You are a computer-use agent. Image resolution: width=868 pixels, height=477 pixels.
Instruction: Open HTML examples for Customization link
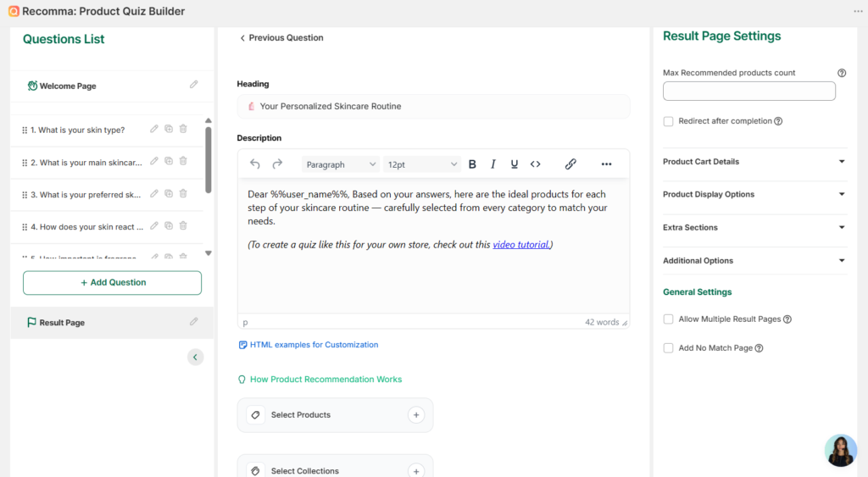(x=314, y=345)
